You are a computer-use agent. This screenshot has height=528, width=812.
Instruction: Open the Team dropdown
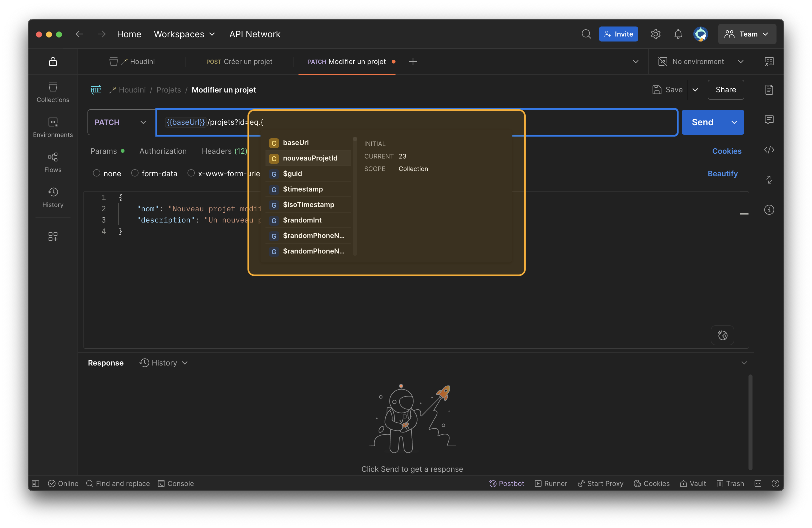tap(747, 34)
